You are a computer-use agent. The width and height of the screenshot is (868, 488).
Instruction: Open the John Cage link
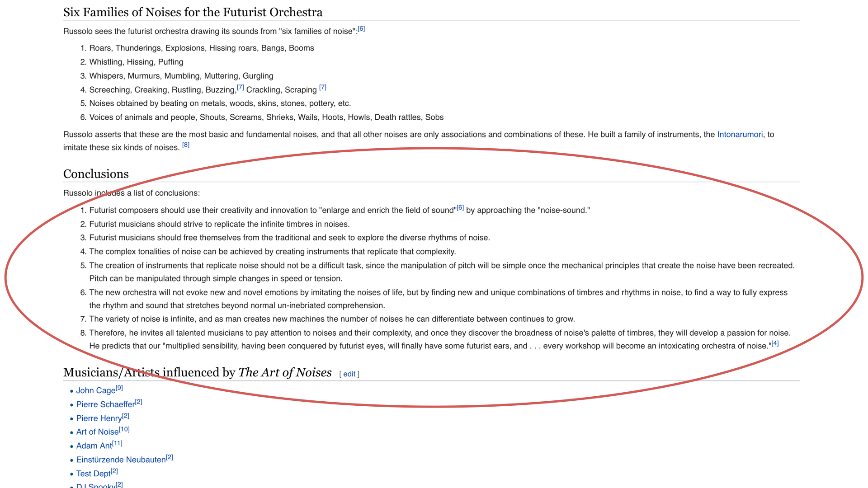[95, 391]
